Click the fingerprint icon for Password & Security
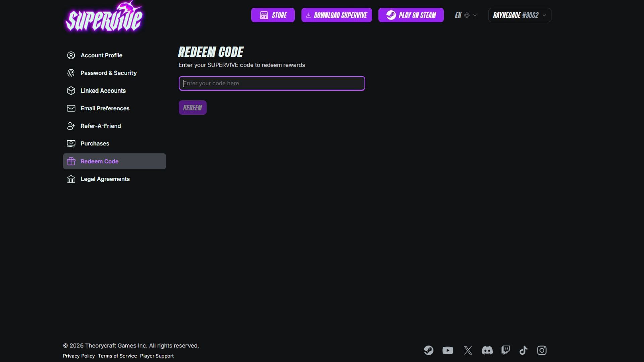The height and width of the screenshot is (362, 644). [x=71, y=73]
